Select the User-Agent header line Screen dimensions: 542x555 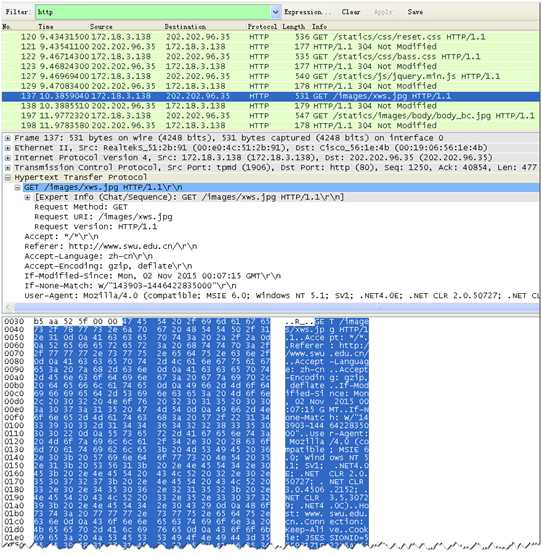point(282,296)
